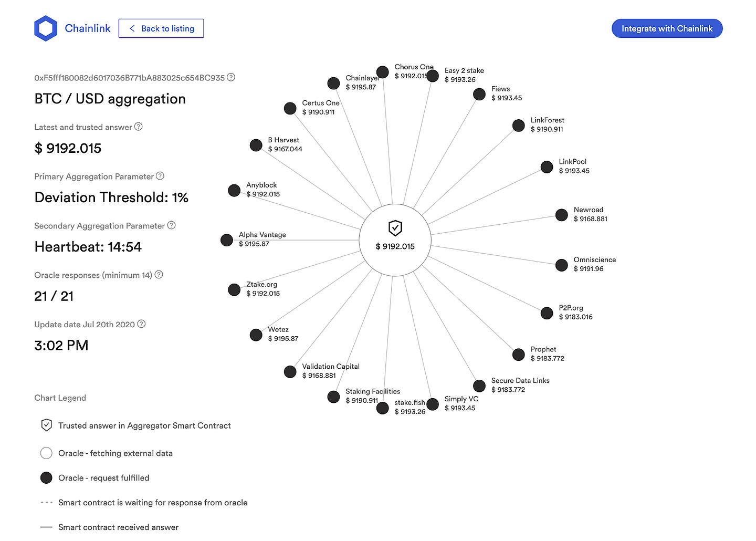Click Newroad price $ 9168.881
Screen dimensions: 756x541
pos(591,219)
